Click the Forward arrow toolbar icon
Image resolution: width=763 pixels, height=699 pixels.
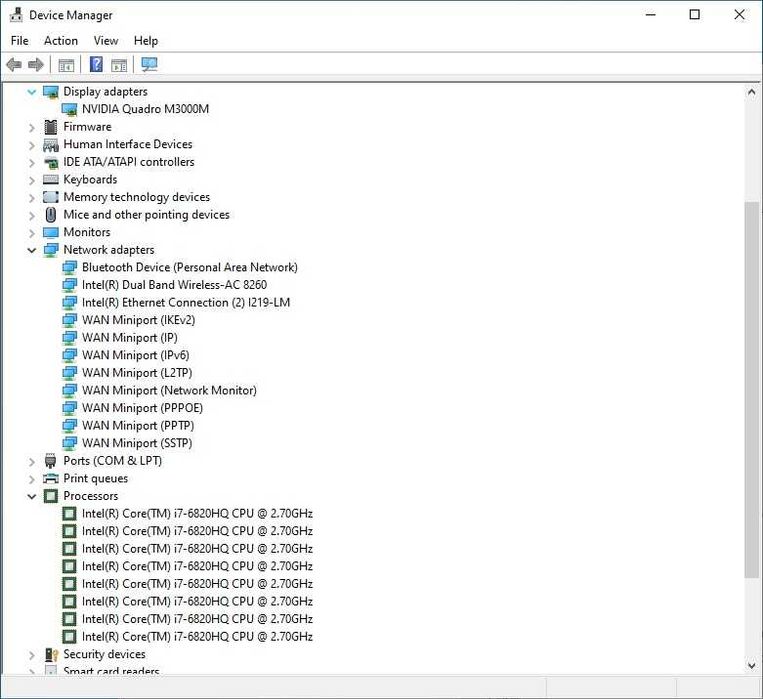point(36,64)
